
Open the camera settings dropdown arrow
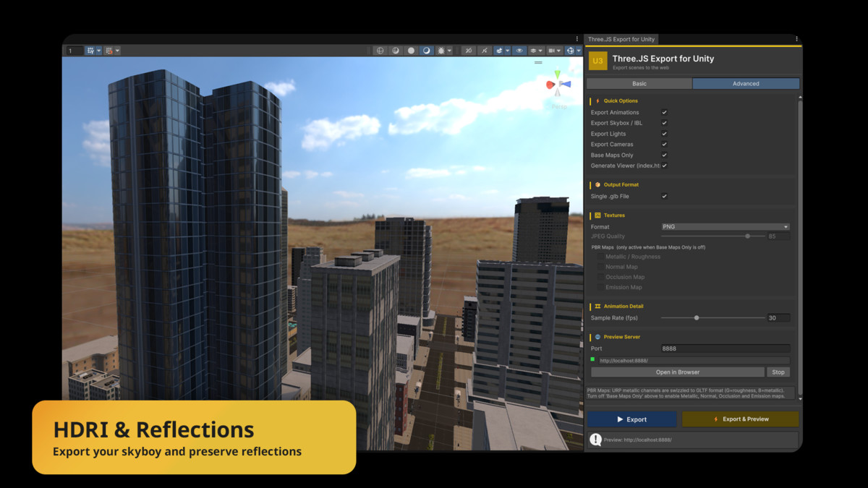[558, 51]
